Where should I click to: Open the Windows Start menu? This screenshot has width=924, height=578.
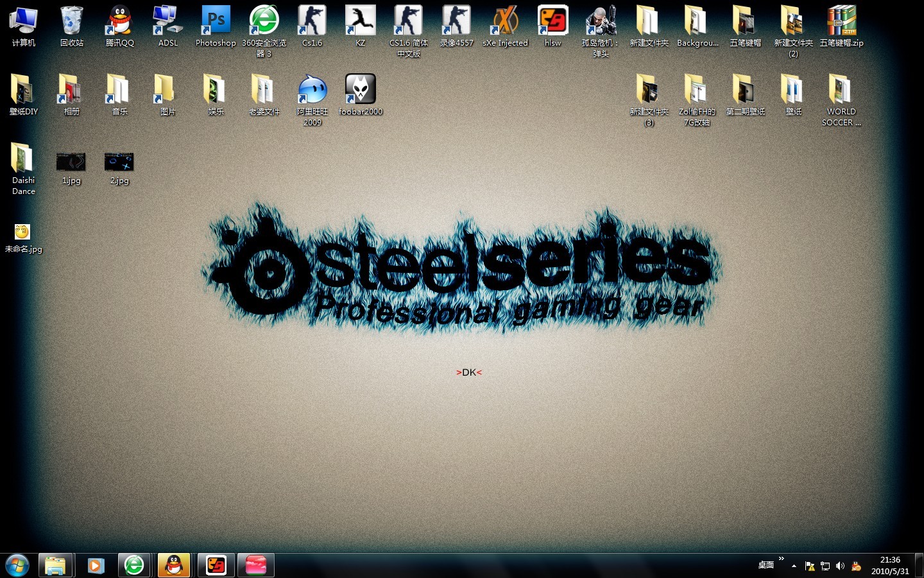tap(17, 565)
